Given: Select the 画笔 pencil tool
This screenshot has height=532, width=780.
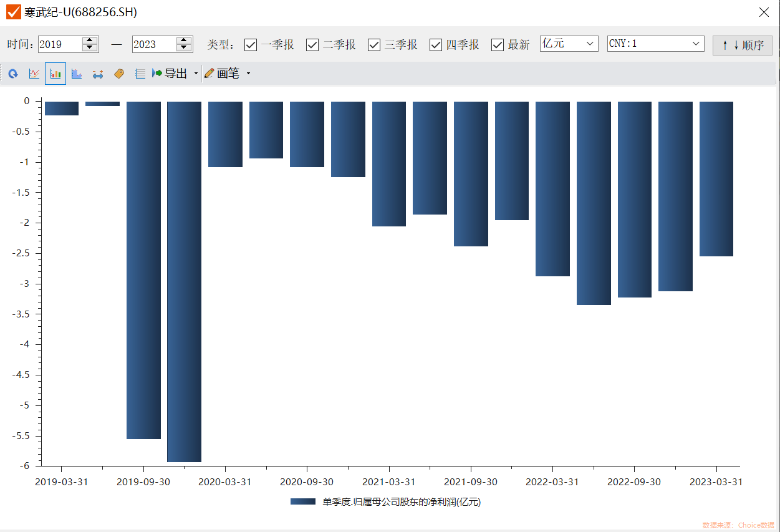Looking at the screenshot, I should tap(222, 74).
